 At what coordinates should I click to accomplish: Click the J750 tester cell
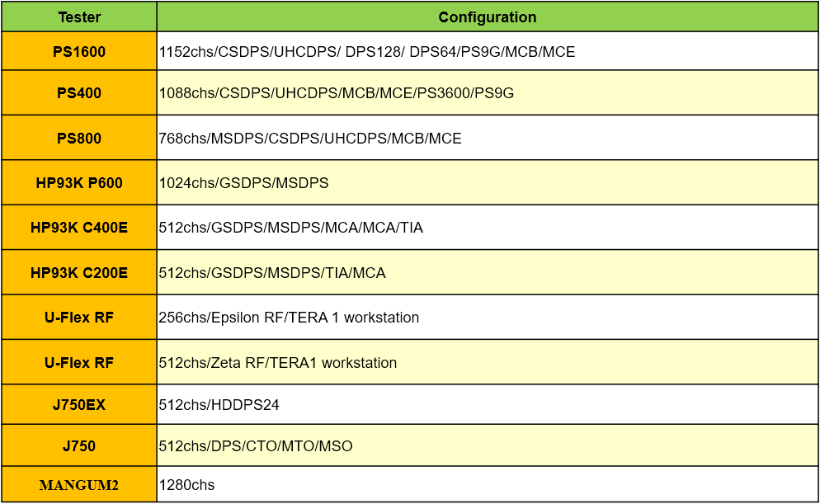pos(79,445)
